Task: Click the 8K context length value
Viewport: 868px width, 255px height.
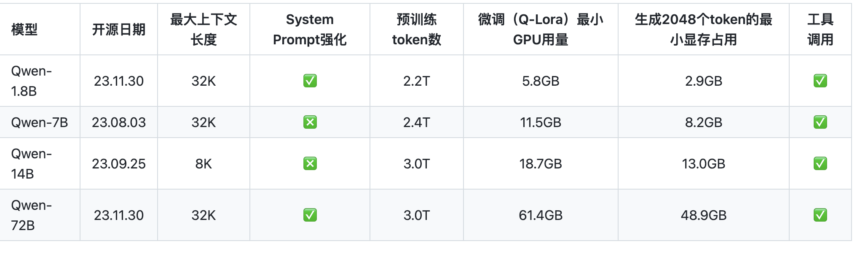Action: [x=204, y=164]
